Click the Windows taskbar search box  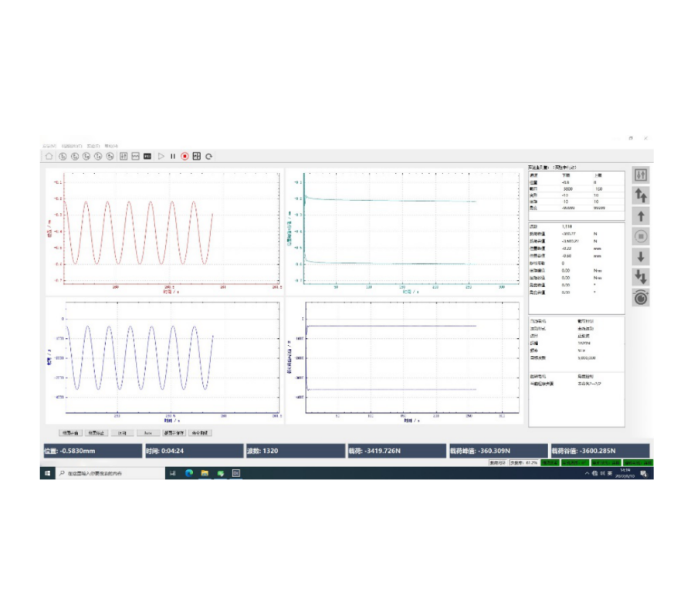(108, 473)
